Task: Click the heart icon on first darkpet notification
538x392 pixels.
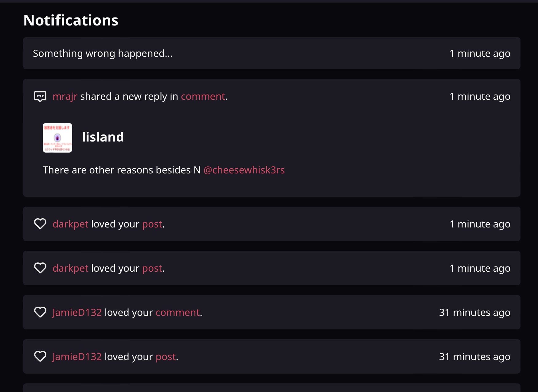Action: [40, 224]
